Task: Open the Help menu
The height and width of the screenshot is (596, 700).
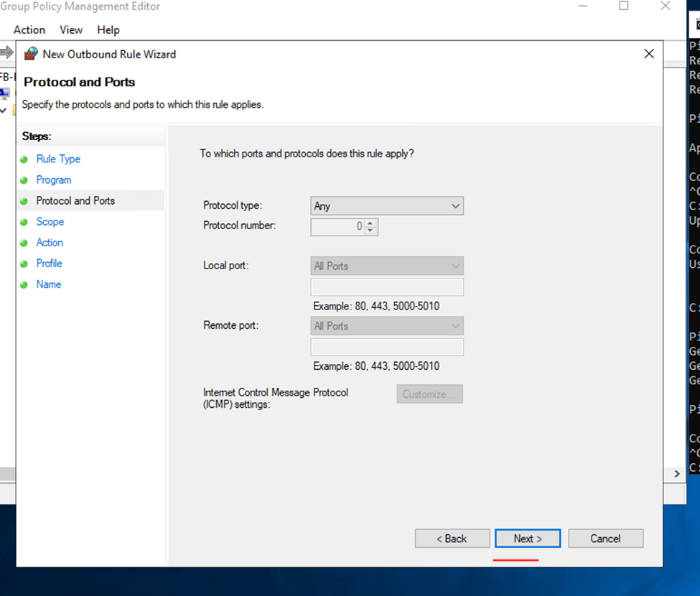Action: click(108, 30)
